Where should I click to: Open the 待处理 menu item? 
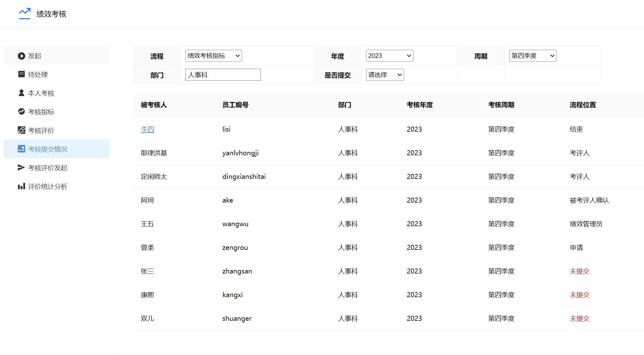pyautogui.click(x=38, y=74)
